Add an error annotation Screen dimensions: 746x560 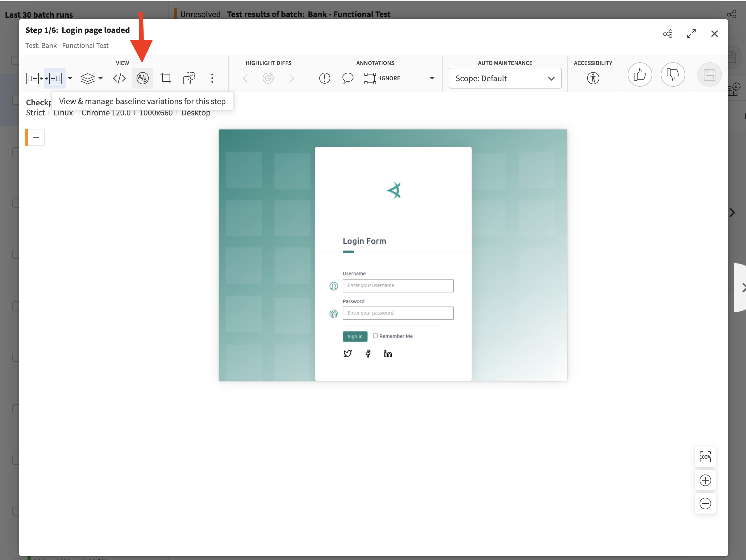[324, 78]
